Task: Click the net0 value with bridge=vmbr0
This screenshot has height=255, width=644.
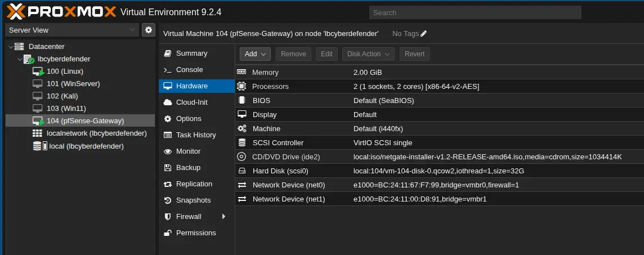Action: pyautogui.click(x=436, y=185)
